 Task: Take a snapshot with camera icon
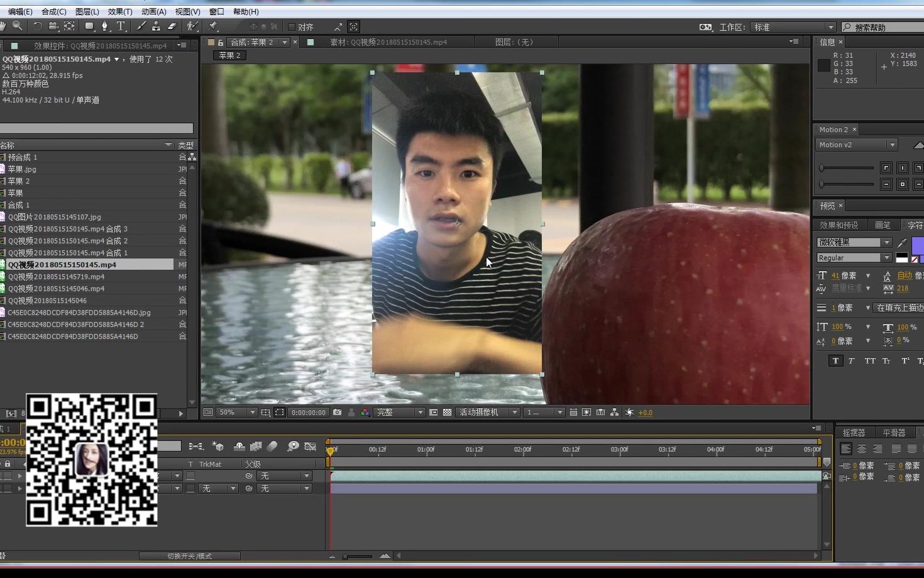[x=337, y=413]
